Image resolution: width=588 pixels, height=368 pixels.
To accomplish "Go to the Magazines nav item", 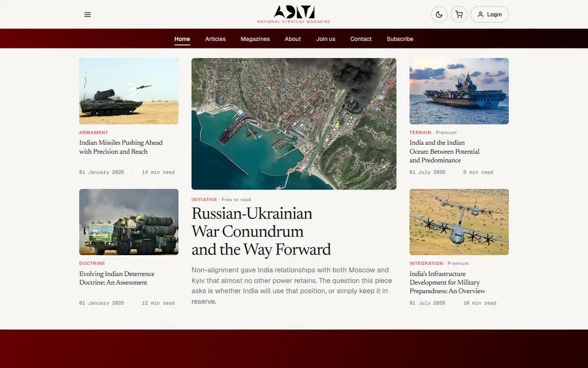I will pyautogui.click(x=255, y=39).
